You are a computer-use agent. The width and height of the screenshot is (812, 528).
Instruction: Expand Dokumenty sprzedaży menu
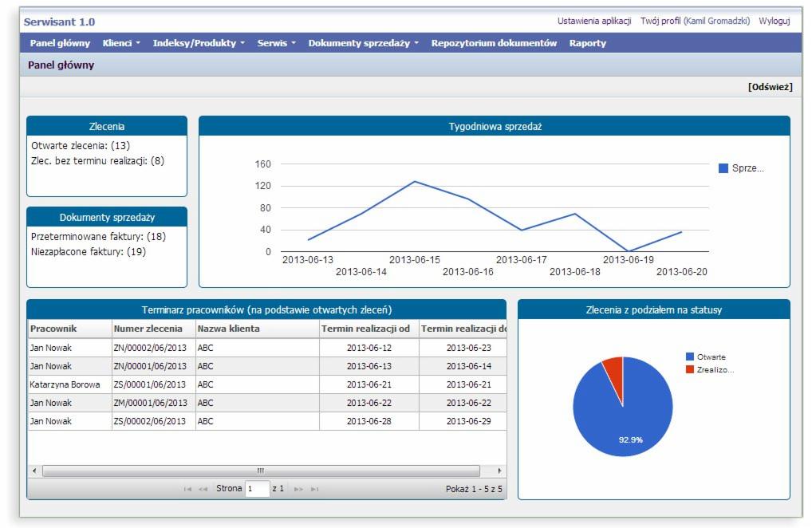click(363, 43)
